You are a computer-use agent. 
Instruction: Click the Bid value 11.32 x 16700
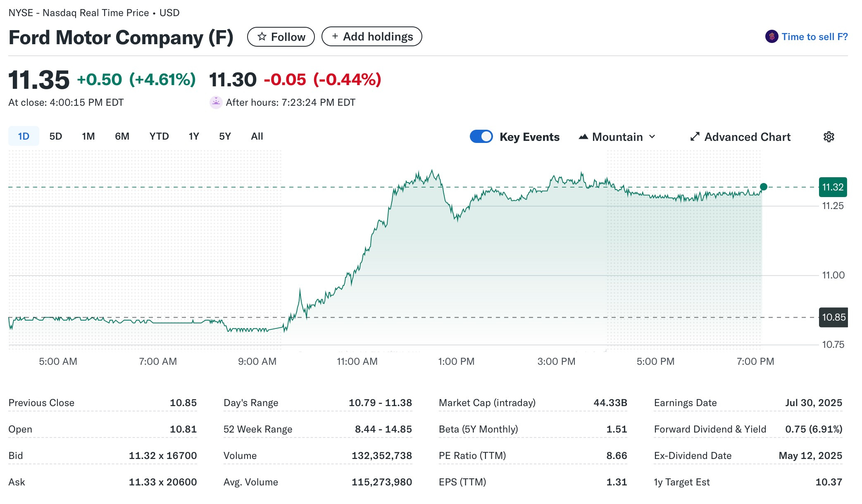[162, 456]
